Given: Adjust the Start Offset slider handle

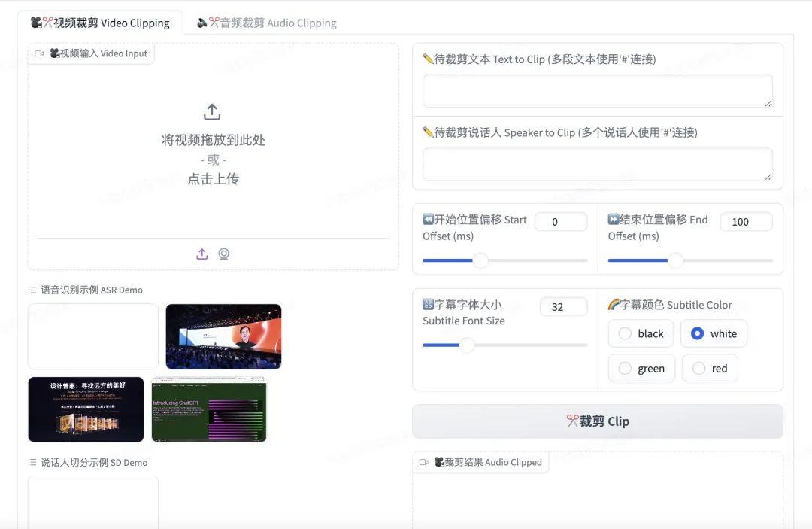Looking at the screenshot, I should pyautogui.click(x=480, y=260).
